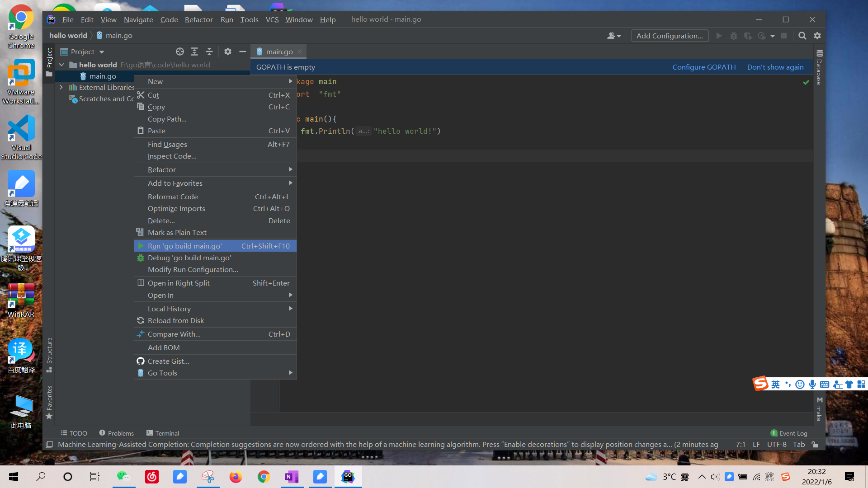This screenshot has width=868, height=488.
Task: Click the Search Everywhere magnifier icon
Action: 802,36
